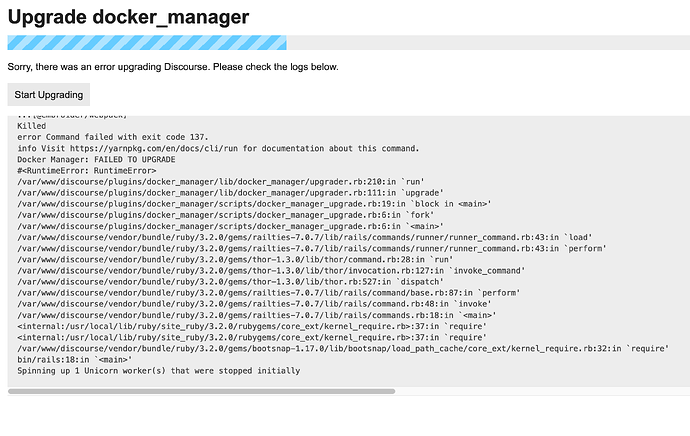Click thor command.rb:28 'run' trace line
The width and height of the screenshot is (690, 436).
pos(235,260)
